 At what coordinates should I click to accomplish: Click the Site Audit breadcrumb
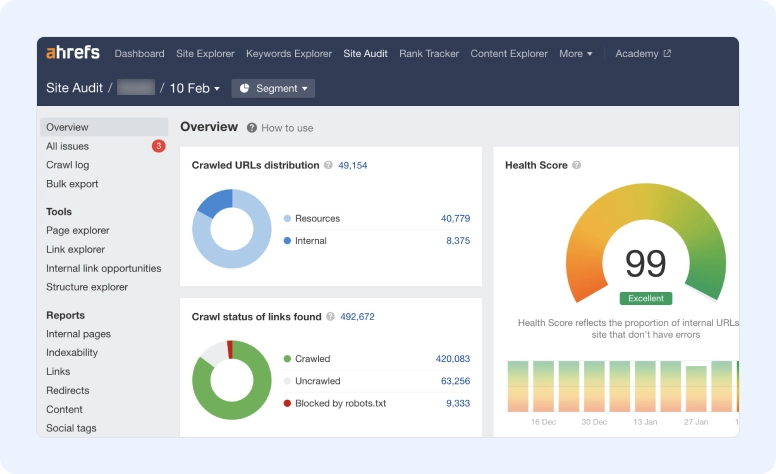pos(74,88)
